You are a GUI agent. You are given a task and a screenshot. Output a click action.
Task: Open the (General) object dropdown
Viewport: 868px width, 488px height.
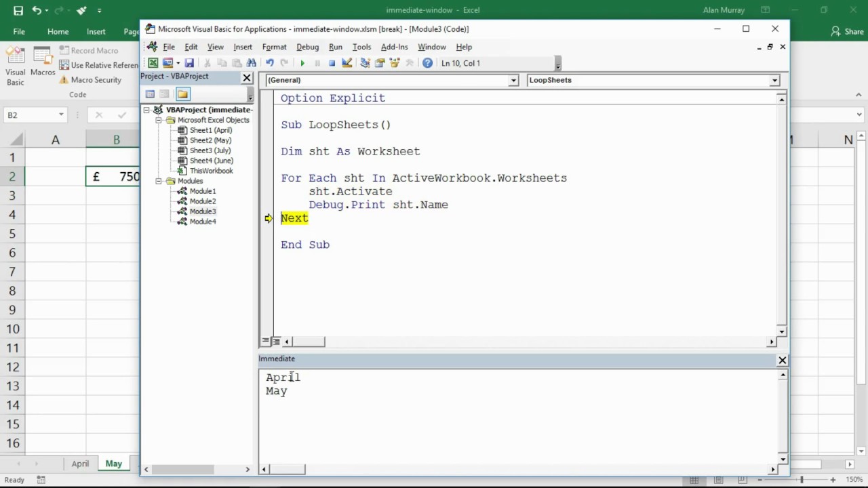coord(513,80)
